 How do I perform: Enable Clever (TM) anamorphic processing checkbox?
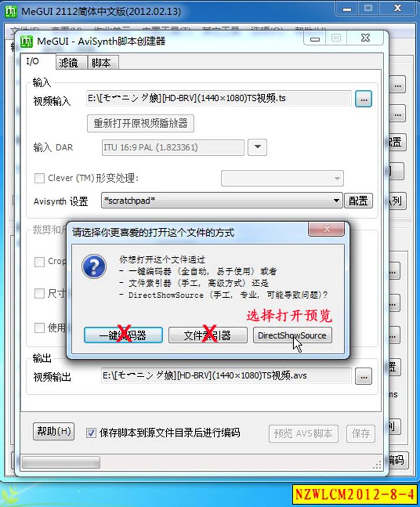click(x=39, y=178)
